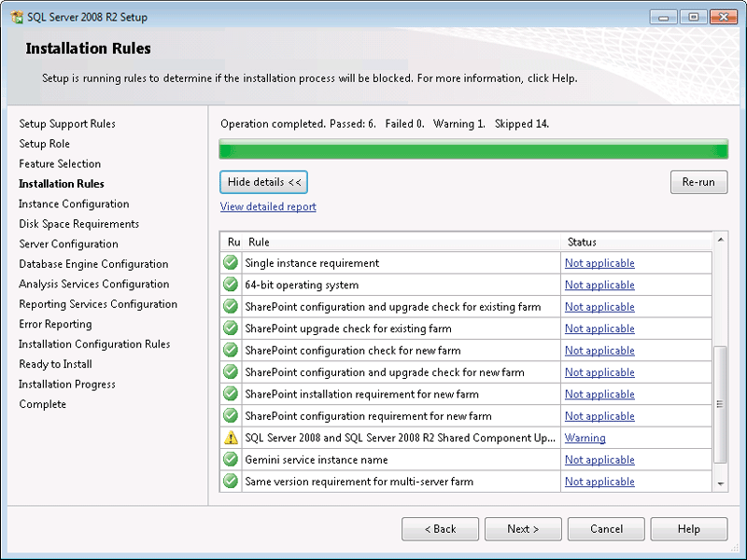The image size is (747, 560).
Task: Click the Status column header
Action: click(x=635, y=242)
